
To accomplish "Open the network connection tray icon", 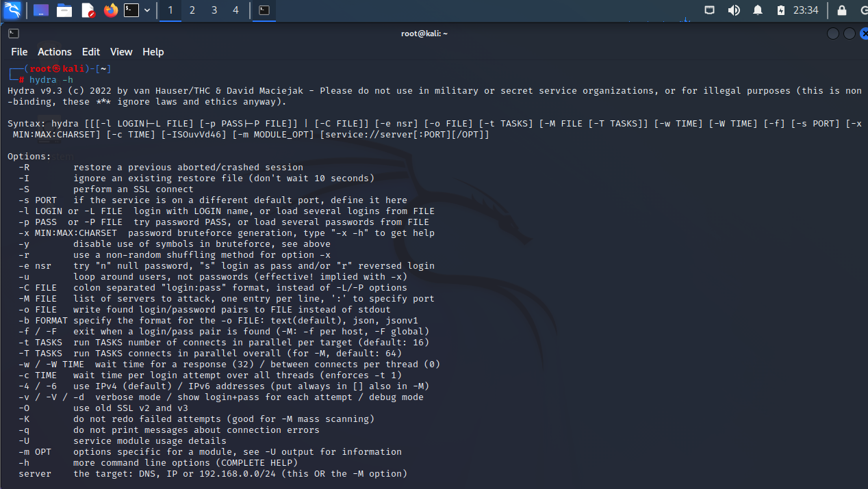I will pos(710,10).
